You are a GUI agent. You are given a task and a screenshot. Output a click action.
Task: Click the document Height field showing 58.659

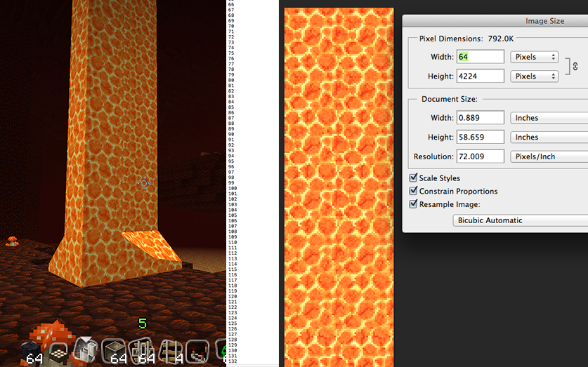click(x=481, y=137)
